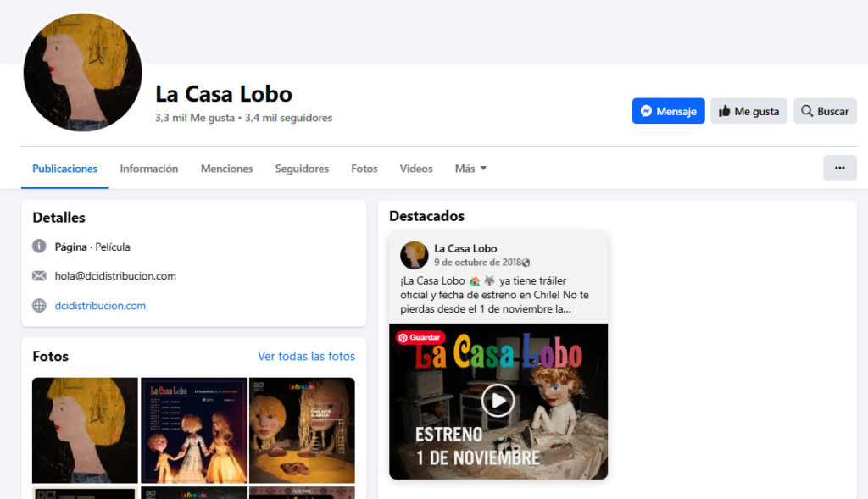This screenshot has width=868, height=499.
Task: Open Ver todas las fotos link
Action: click(306, 357)
